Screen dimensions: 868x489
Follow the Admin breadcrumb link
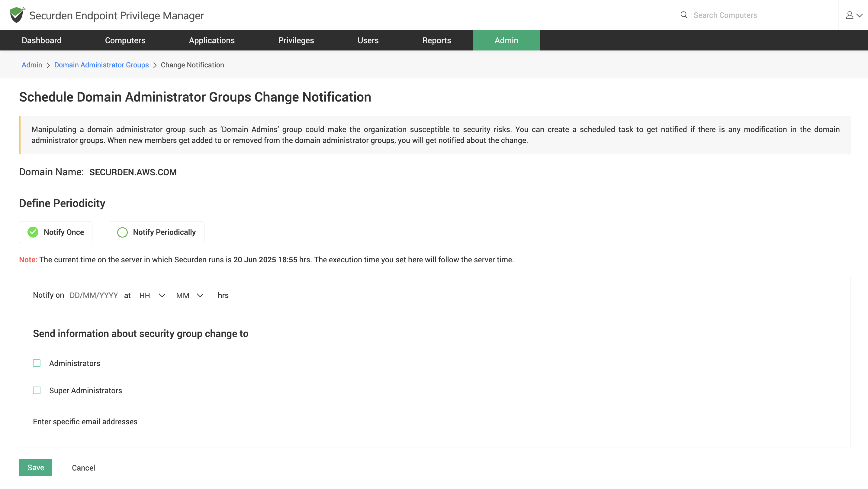(32, 65)
